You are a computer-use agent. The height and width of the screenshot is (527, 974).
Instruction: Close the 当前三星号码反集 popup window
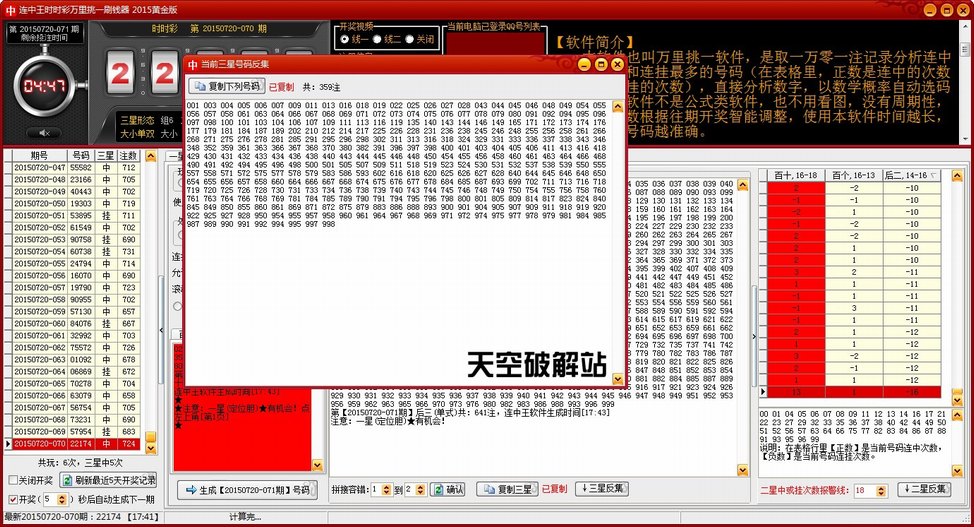click(x=618, y=65)
